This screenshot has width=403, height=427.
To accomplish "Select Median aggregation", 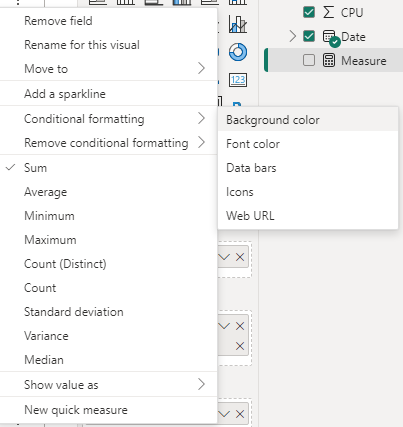I will click(109, 360).
